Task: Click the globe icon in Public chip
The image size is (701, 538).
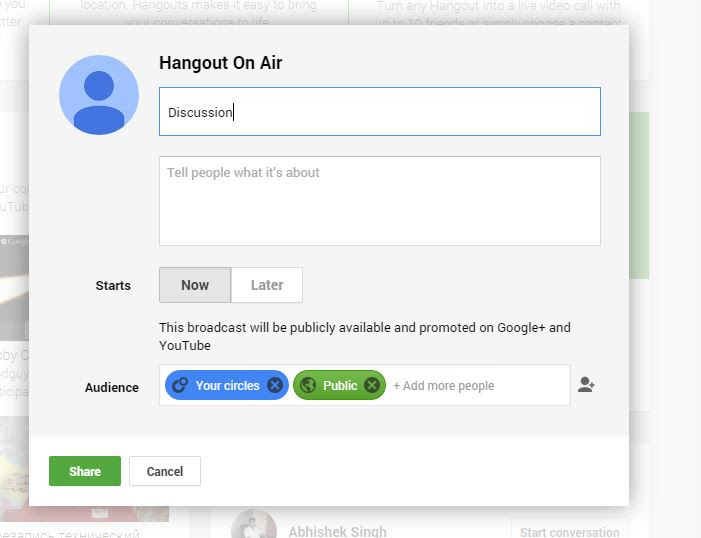Action: click(308, 385)
